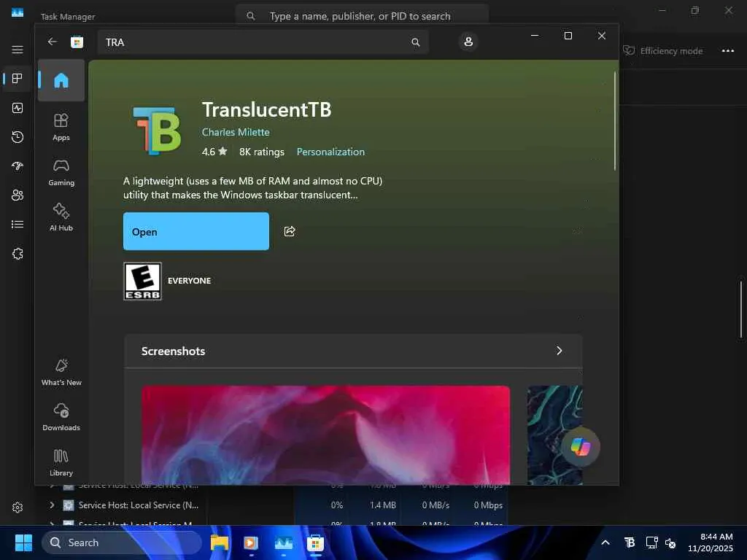Click the search magnifier in Store
747x560 pixels.
click(415, 42)
